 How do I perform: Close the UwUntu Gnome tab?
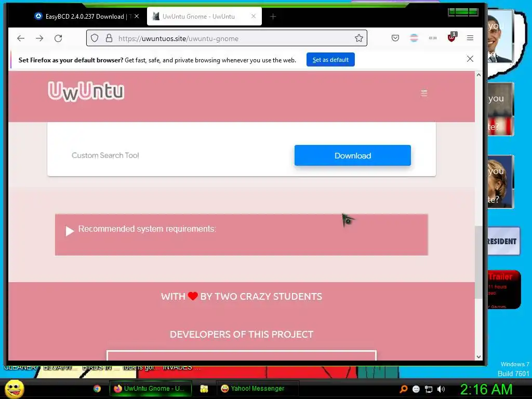pyautogui.click(x=254, y=16)
